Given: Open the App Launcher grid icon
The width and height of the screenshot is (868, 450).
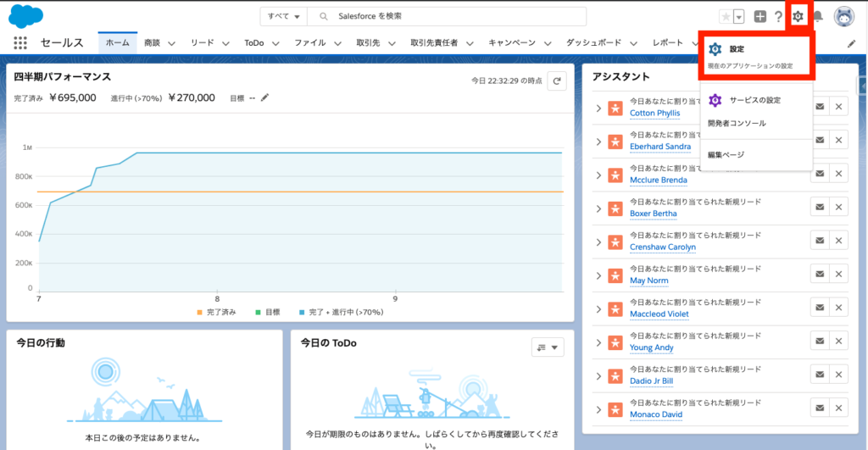Looking at the screenshot, I should tap(20, 42).
